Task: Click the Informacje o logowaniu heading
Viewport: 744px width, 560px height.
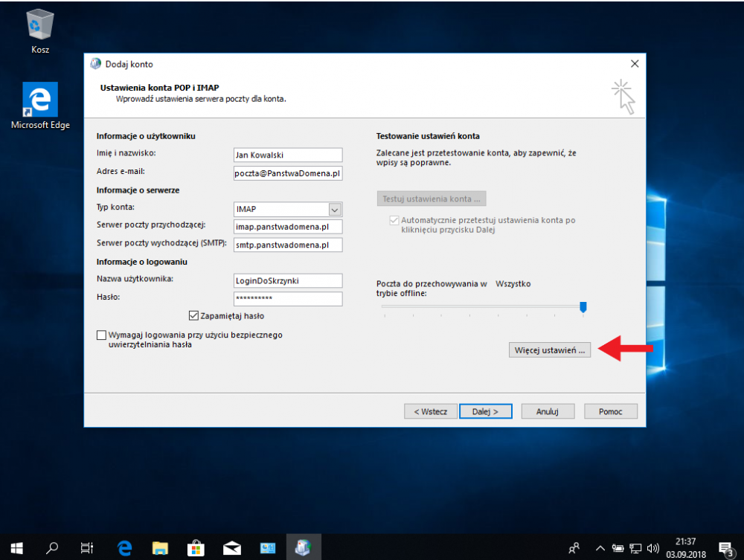Action: [x=141, y=262]
